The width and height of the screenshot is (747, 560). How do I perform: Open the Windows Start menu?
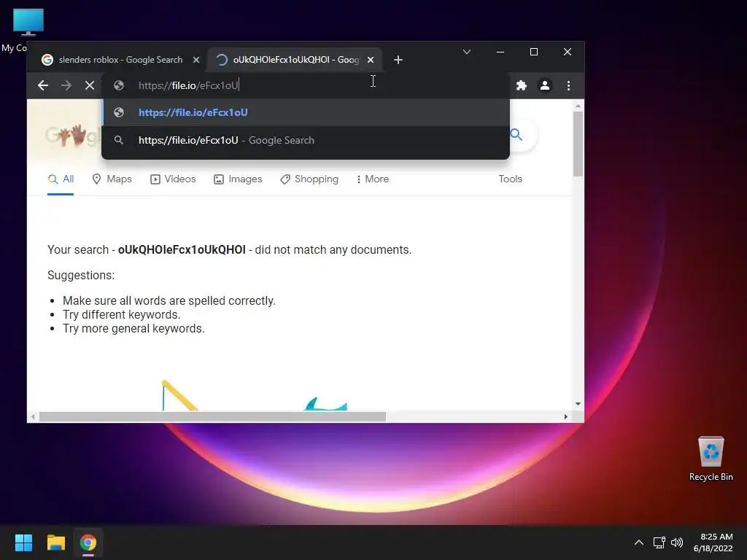pyautogui.click(x=23, y=542)
